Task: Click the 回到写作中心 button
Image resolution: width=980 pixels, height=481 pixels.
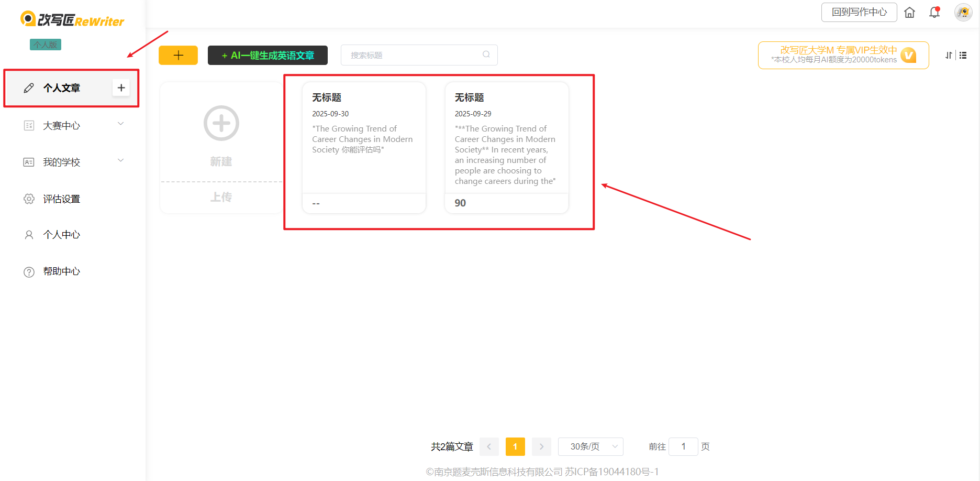Action: point(859,13)
